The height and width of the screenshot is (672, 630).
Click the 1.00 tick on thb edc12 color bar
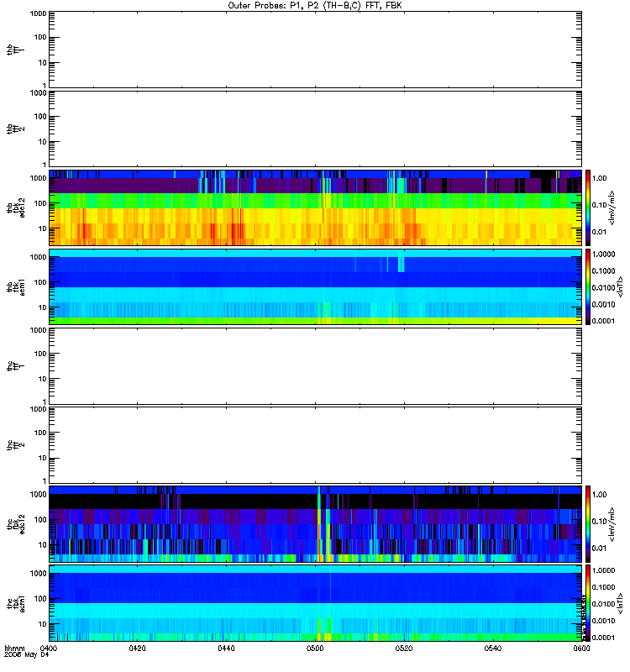coord(599,178)
